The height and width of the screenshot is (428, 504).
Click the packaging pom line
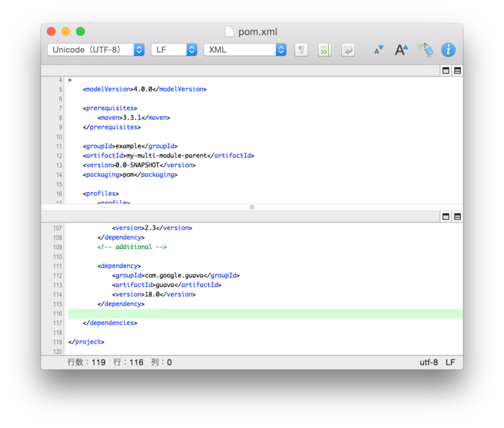(x=130, y=175)
